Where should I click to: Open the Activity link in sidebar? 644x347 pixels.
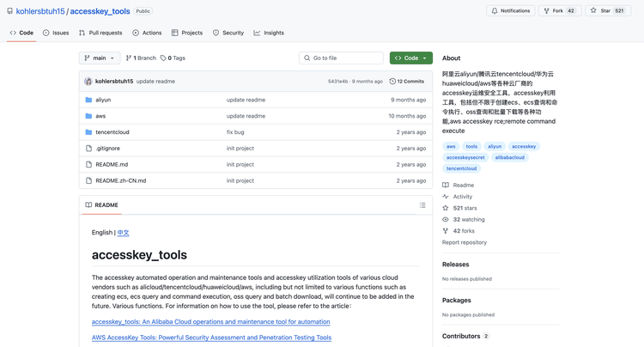coord(458,197)
